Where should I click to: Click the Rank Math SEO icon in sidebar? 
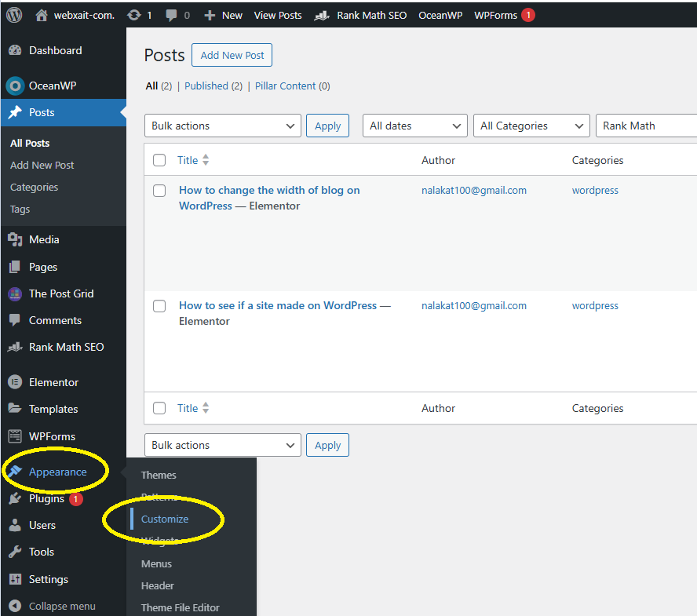[x=15, y=347]
